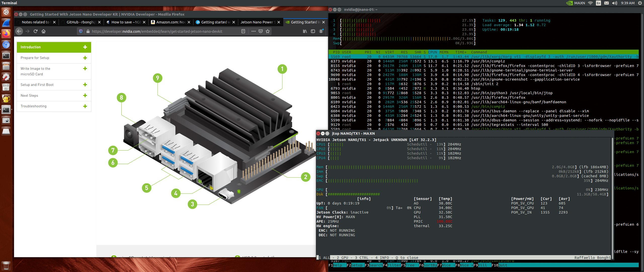This screenshot has height=272, width=644.
Task: Launch Wireshark from the dock
Action: [6, 23]
